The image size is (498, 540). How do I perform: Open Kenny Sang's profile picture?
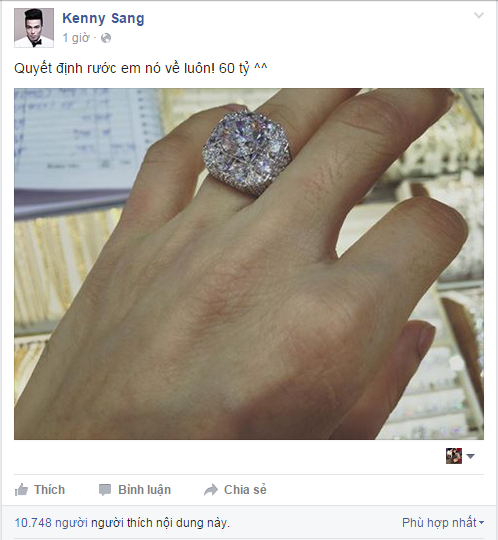tap(34, 28)
